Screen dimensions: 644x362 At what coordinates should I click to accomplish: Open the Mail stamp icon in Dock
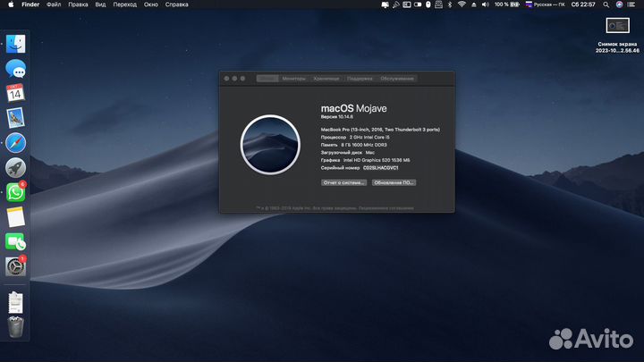click(x=15, y=118)
